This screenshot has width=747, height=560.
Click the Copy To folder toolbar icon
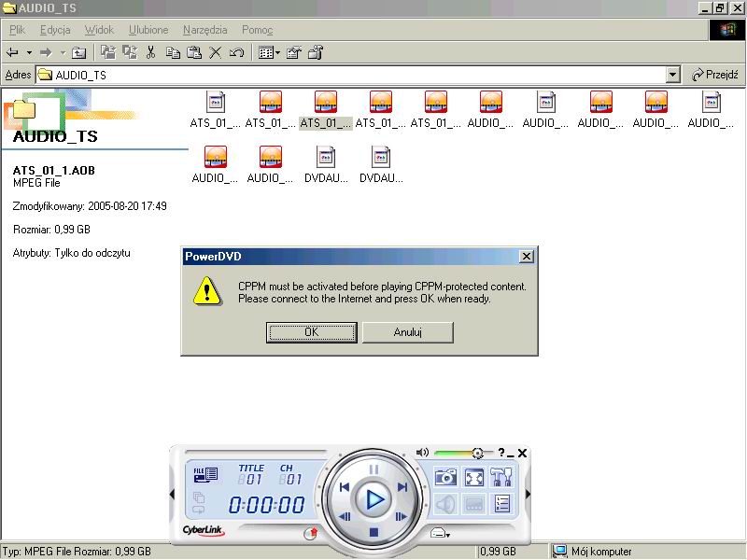(130, 52)
